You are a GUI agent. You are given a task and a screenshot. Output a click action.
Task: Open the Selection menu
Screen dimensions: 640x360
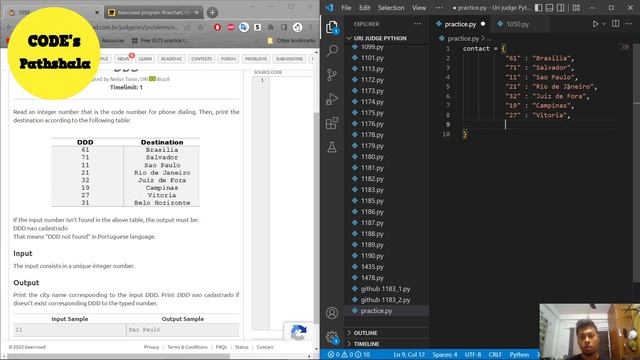pyautogui.click(x=391, y=8)
